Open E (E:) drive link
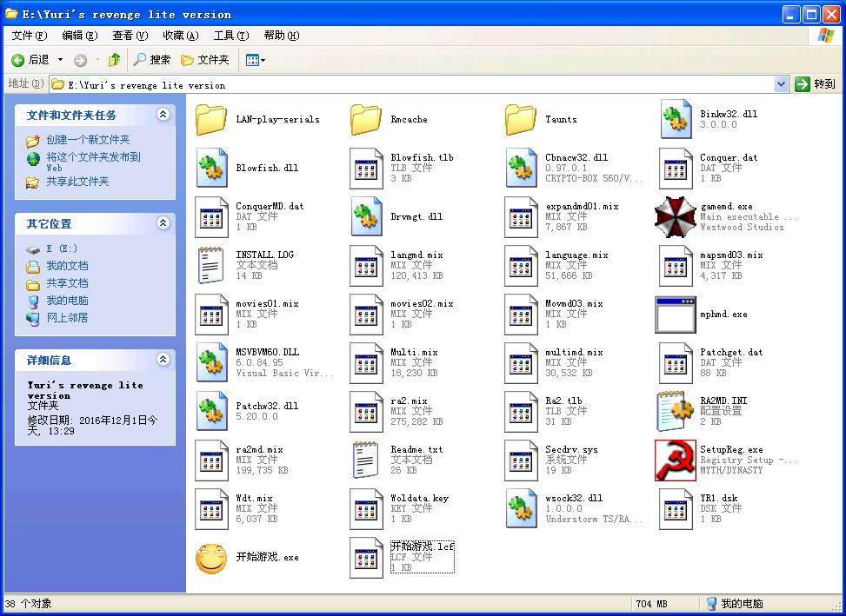 pyautogui.click(x=62, y=248)
